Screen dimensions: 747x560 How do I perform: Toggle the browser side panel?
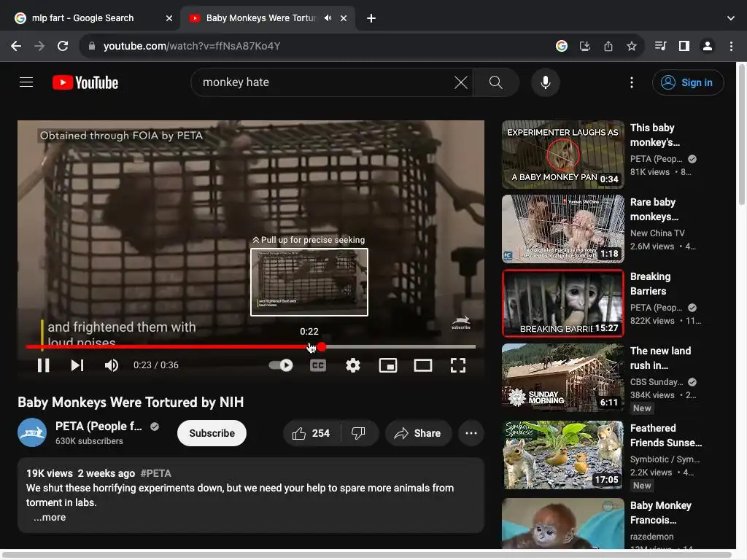684,46
